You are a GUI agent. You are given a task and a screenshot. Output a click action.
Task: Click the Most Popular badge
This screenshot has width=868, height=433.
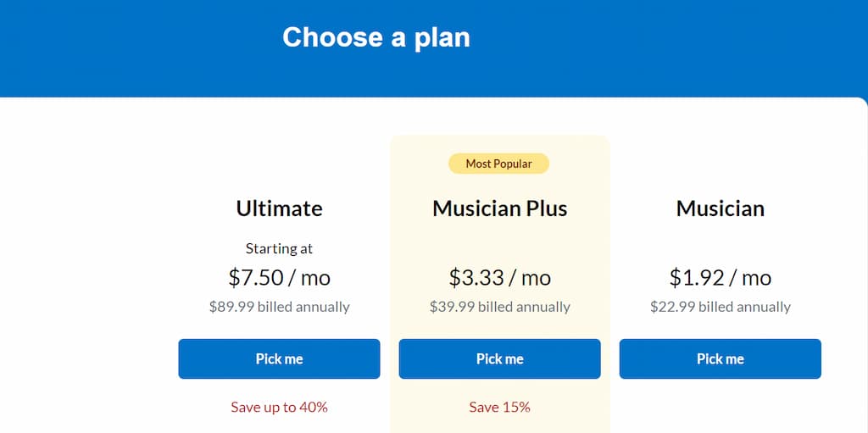498,164
